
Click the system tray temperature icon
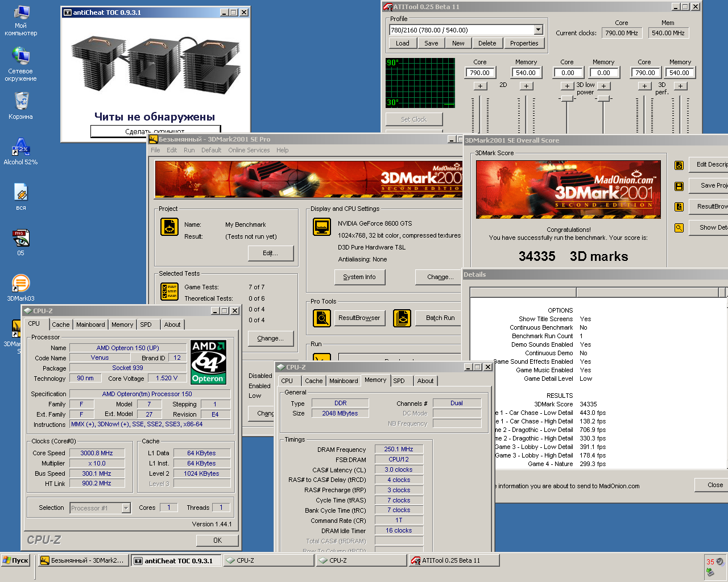point(710,562)
